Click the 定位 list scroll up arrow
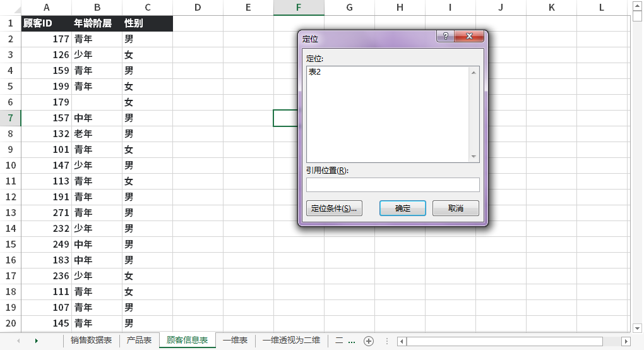Screen dimensions: 644x350 point(474,72)
